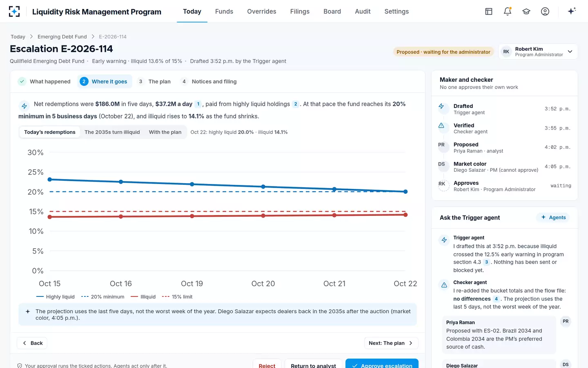Click citation badge 3 after section 4.3
Image resolution: width=588 pixels, height=368 pixels.
pos(486,262)
